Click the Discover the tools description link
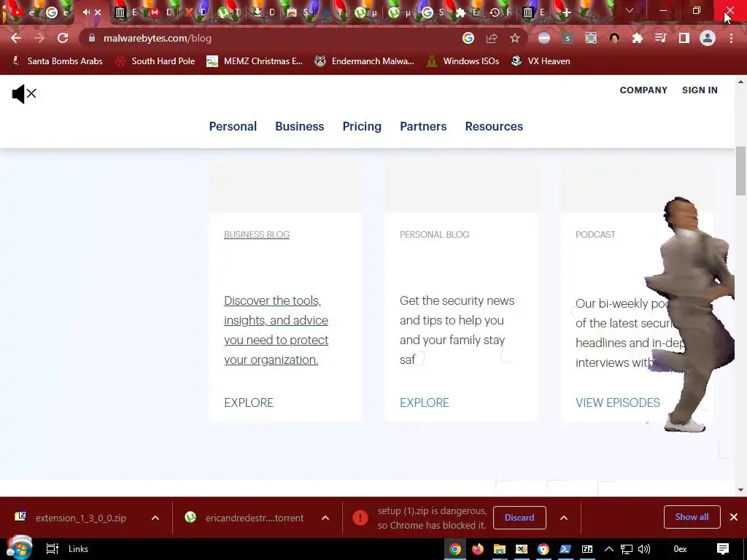The image size is (747, 560). [276, 330]
